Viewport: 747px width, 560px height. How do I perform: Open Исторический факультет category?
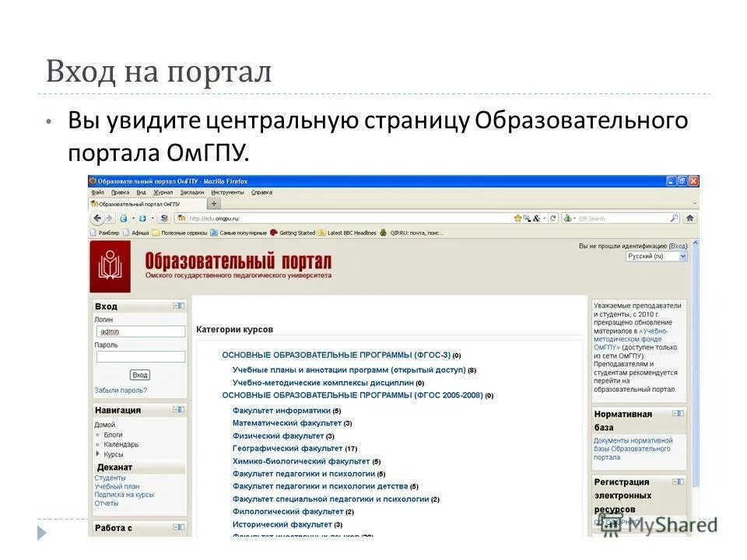(282, 524)
